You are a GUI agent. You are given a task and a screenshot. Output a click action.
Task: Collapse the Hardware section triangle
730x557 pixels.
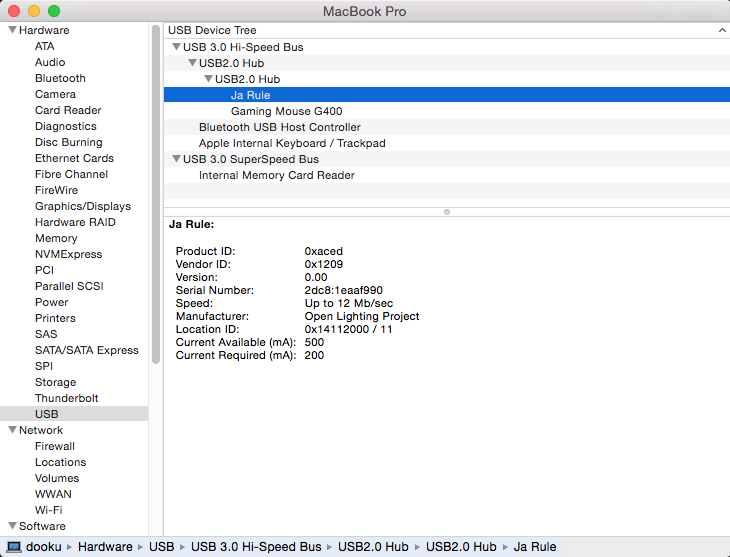tap(12, 30)
